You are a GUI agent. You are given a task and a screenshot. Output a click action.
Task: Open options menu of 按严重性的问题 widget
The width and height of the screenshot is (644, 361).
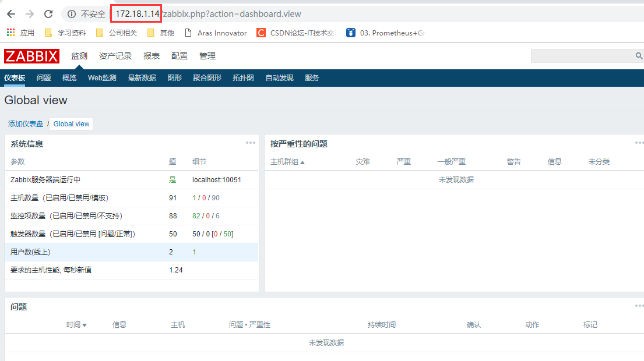pos(639,143)
